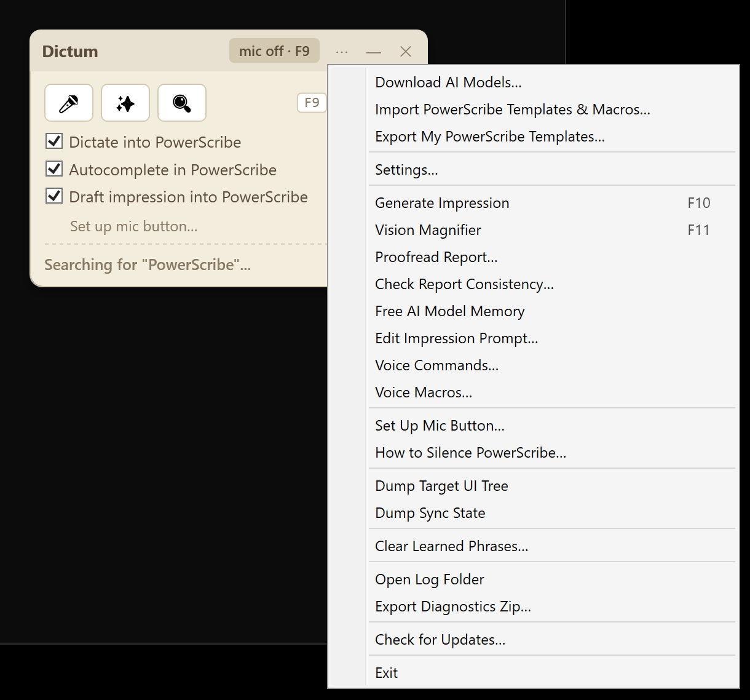Choose Download AI Models from menu
The image size is (750, 700).
click(552, 82)
